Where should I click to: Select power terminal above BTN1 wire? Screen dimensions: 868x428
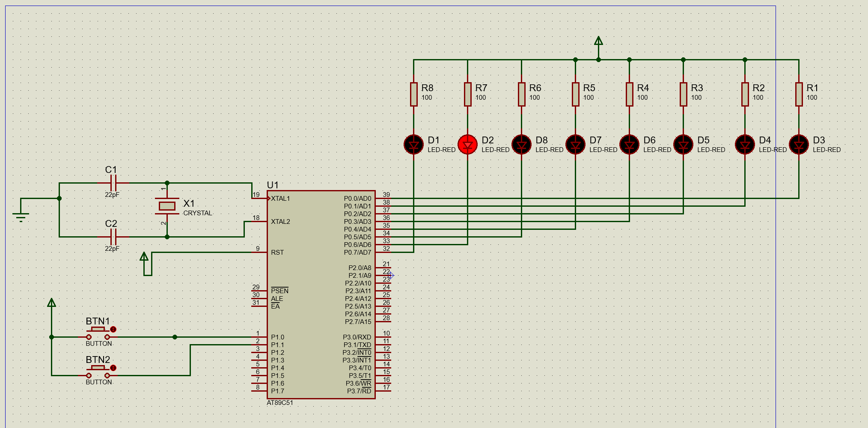pyautogui.click(x=51, y=303)
